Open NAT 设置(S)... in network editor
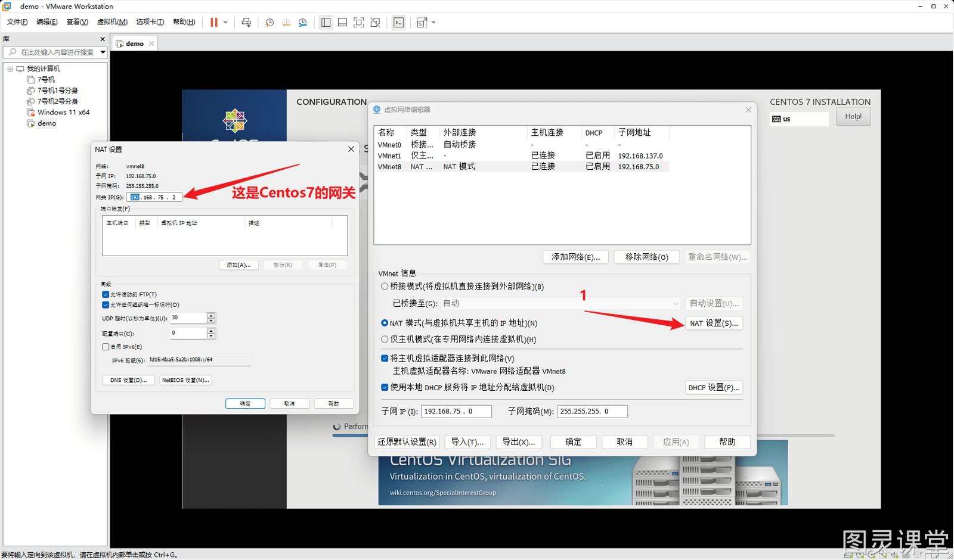Screen dimensions: 954x560 click(x=714, y=323)
